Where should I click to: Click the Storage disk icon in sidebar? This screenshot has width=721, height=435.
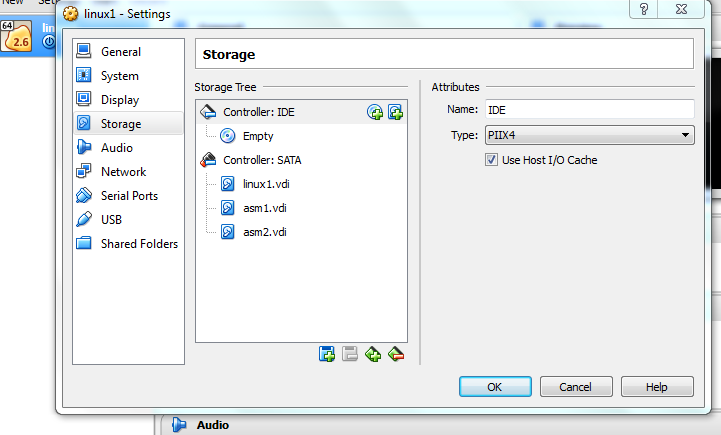84,123
